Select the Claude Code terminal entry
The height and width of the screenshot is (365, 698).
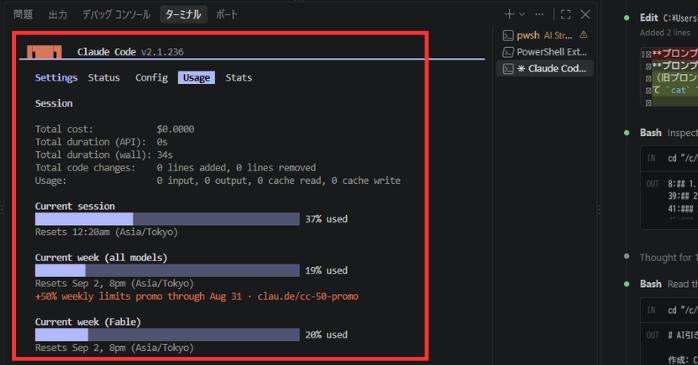[x=545, y=69]
